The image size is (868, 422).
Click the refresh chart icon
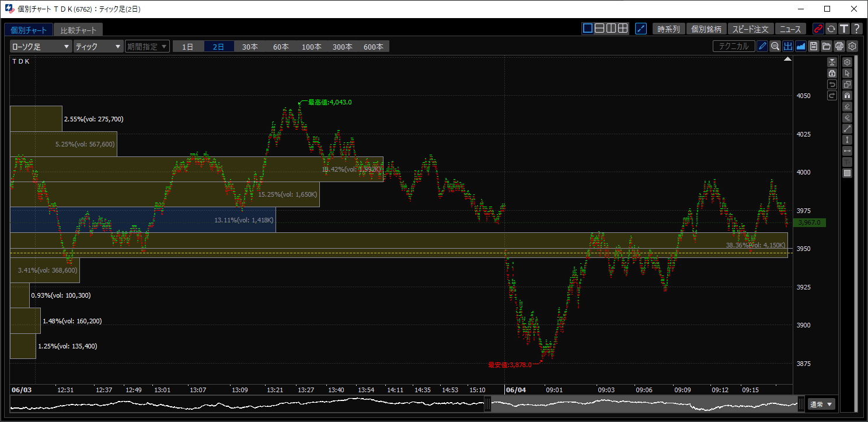tap(831, 29)
